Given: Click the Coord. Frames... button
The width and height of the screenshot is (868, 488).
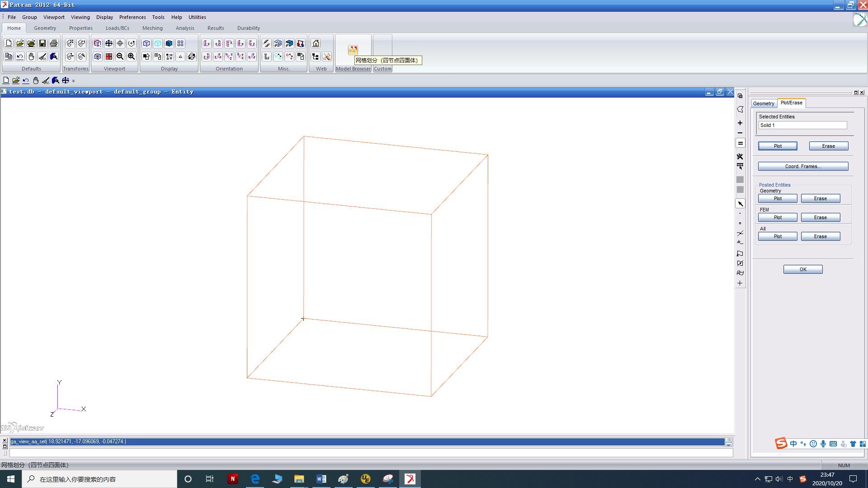Looking at the screenshot, I should click(x=803, y=166).
